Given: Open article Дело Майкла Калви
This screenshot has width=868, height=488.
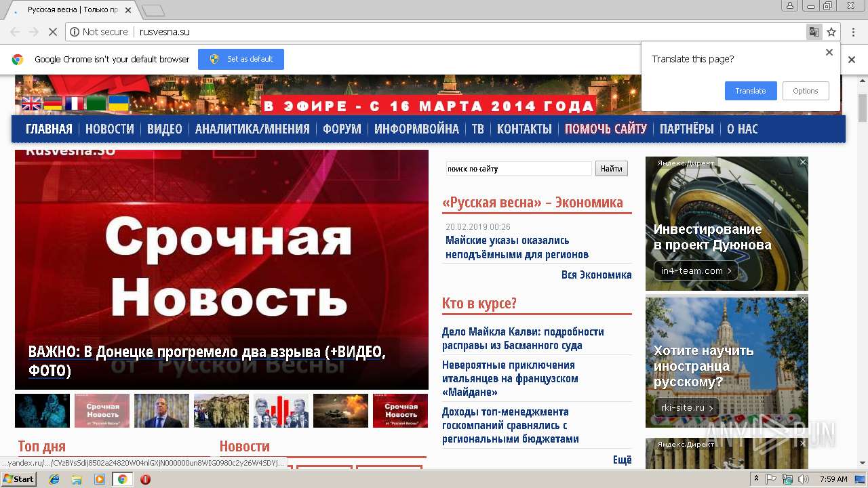Looking at the screenshot, I should coord(523,338).
